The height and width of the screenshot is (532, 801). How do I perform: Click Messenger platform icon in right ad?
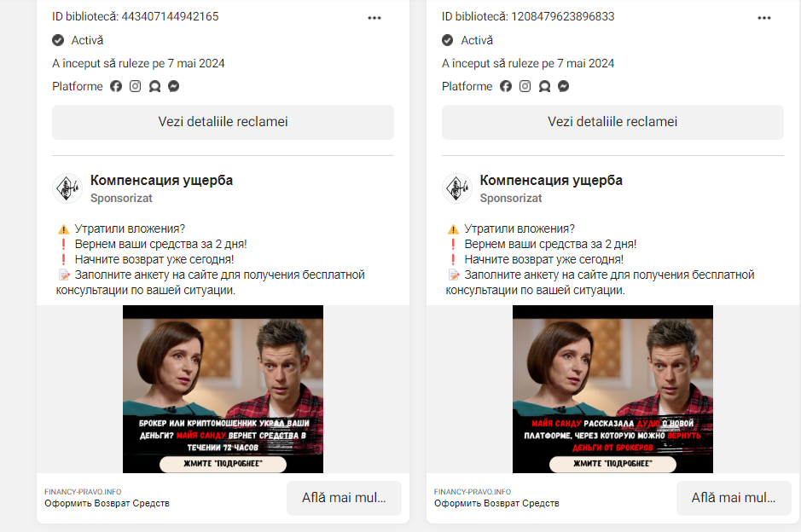pos(564,86)
